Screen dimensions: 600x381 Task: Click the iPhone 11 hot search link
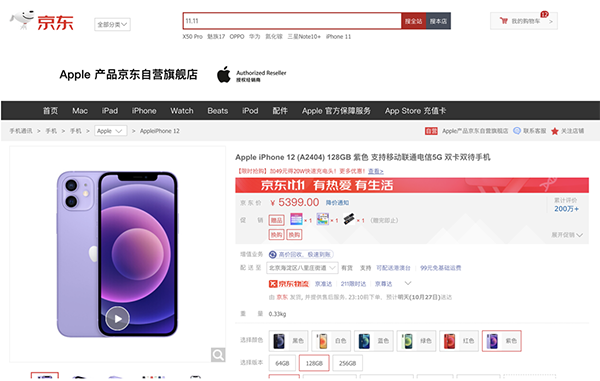pyautogui.click(x=338, y=37)
